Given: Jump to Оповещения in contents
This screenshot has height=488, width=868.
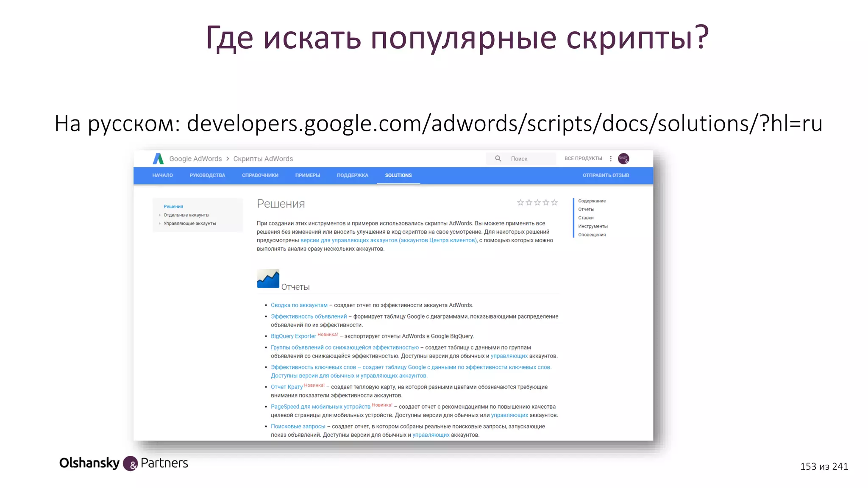Looking at the screenshot, I should [592, 235].
